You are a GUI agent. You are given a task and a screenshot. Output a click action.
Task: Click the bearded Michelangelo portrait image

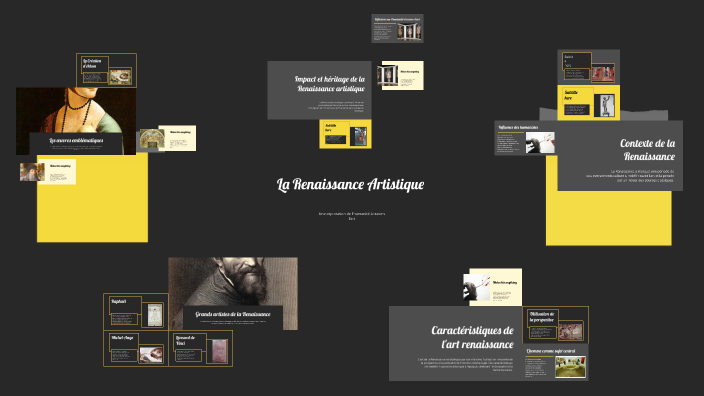pyautogui.click(x=233, y=282)
